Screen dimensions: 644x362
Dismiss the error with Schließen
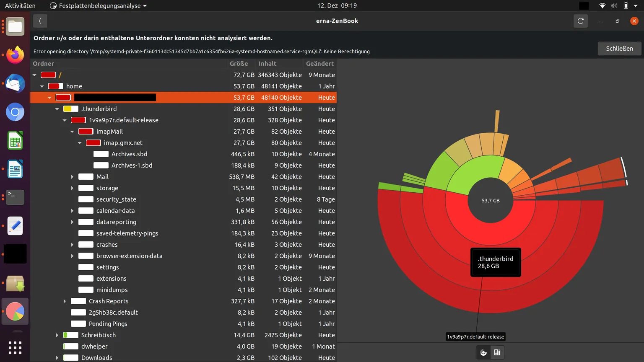(x=619, y=49)
